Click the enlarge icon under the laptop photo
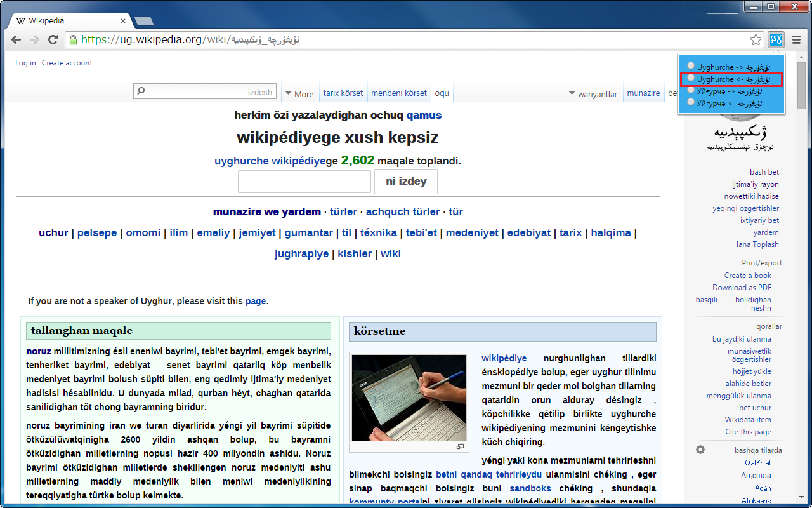The height and width of the screenshot is (508, 812). pyautogui.click(x=460, y=446)
